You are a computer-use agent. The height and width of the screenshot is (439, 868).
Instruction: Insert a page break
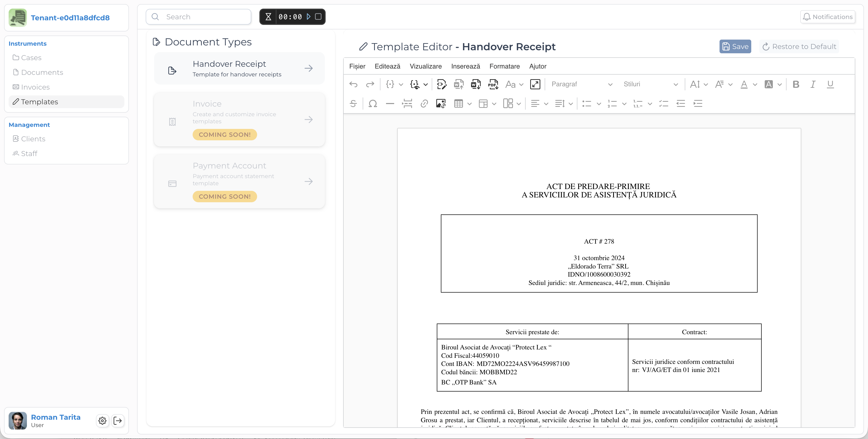407,104
